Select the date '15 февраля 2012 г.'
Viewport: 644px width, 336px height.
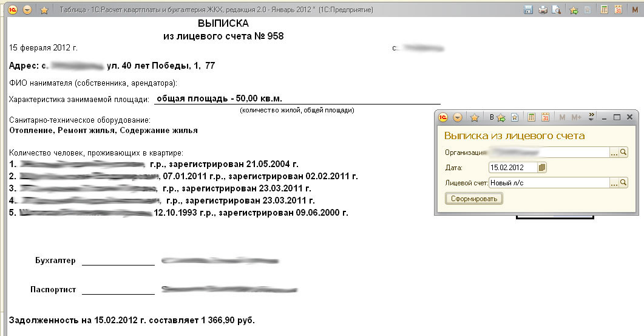tap(43, 48)
